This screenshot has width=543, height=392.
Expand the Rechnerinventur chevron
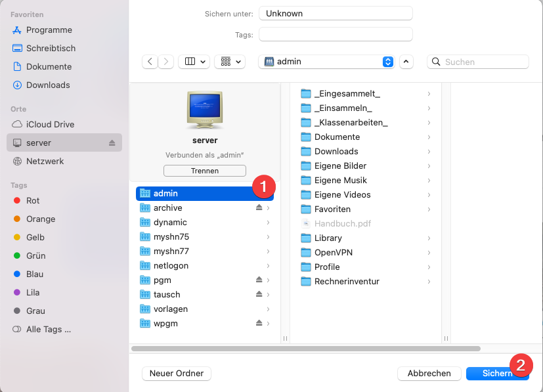(429, 282)
